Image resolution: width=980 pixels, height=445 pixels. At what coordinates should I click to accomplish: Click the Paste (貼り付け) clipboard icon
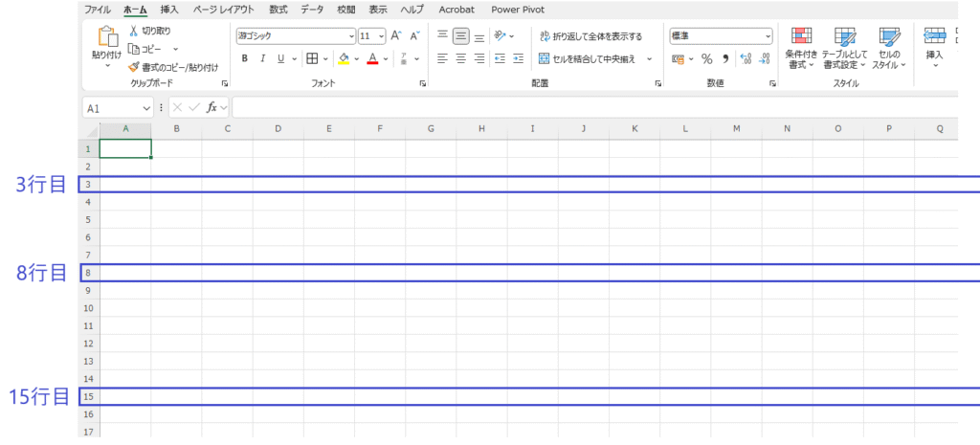pos(106,38)
